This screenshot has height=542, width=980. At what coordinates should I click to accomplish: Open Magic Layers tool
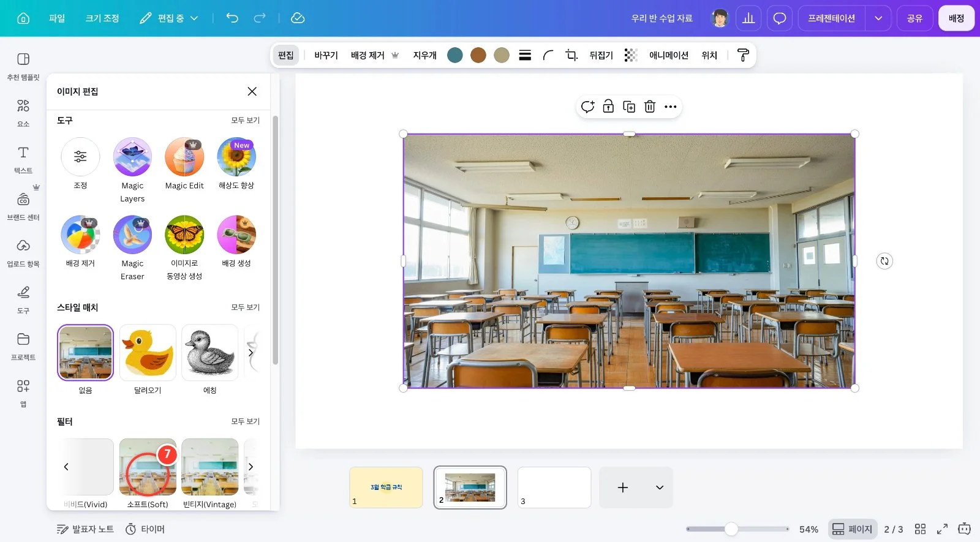pos(132,171)
